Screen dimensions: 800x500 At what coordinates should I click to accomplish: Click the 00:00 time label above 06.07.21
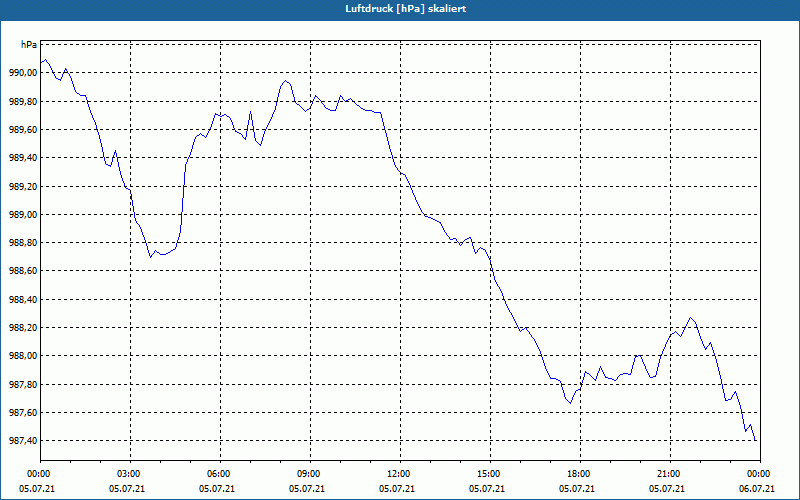point(760,474)
